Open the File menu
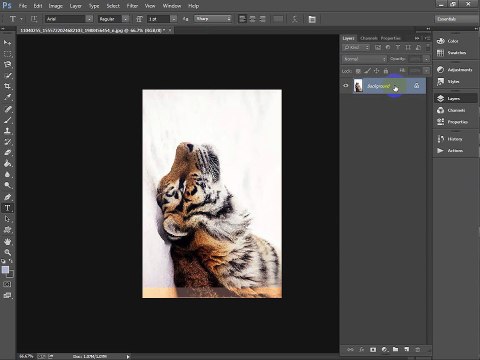Screen dimensions: 480x360 click(x=23, y=6)
